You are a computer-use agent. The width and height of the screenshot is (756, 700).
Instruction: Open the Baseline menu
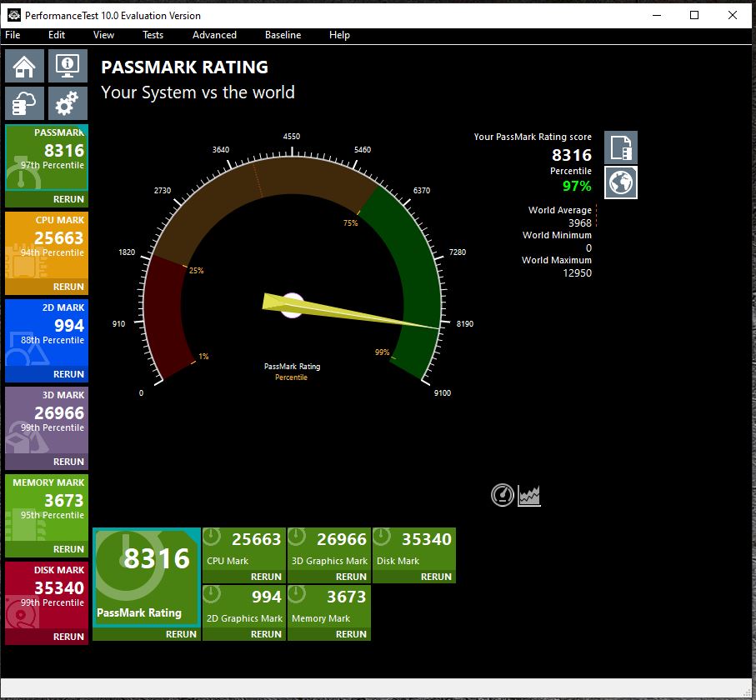click(x=283, y=35)
